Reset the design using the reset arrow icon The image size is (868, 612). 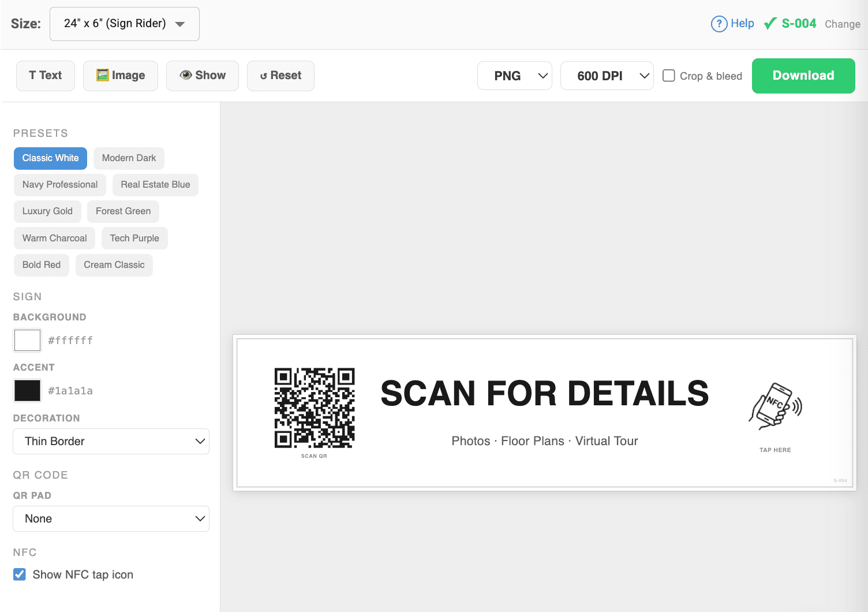coord(264,76)
